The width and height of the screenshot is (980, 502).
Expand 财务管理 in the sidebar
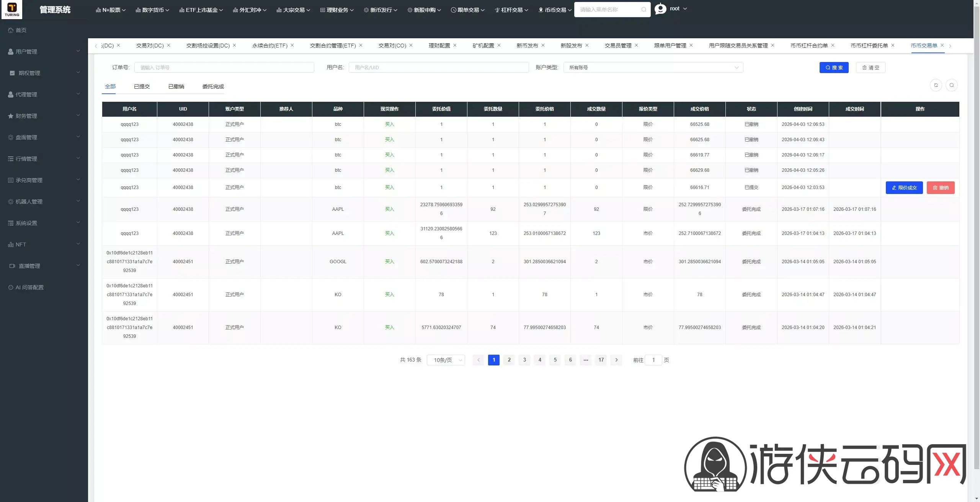[44, 116]
